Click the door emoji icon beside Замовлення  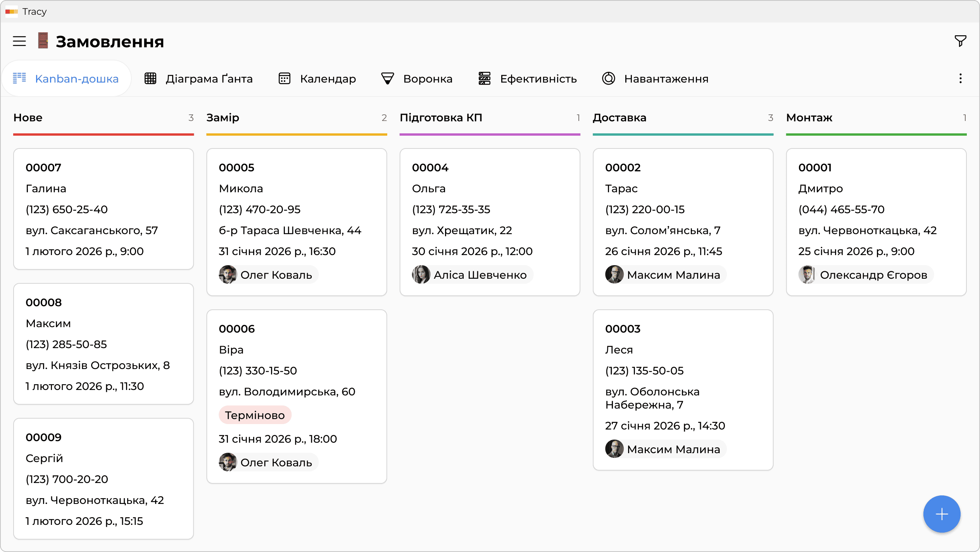coord(43,41)
